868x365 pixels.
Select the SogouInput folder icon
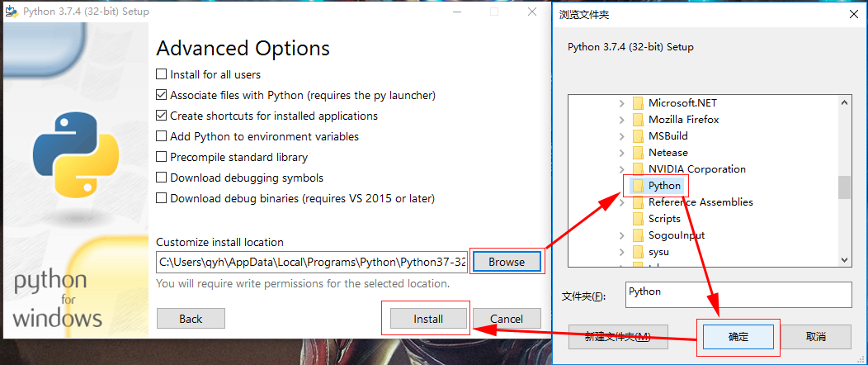coord(639,235)
